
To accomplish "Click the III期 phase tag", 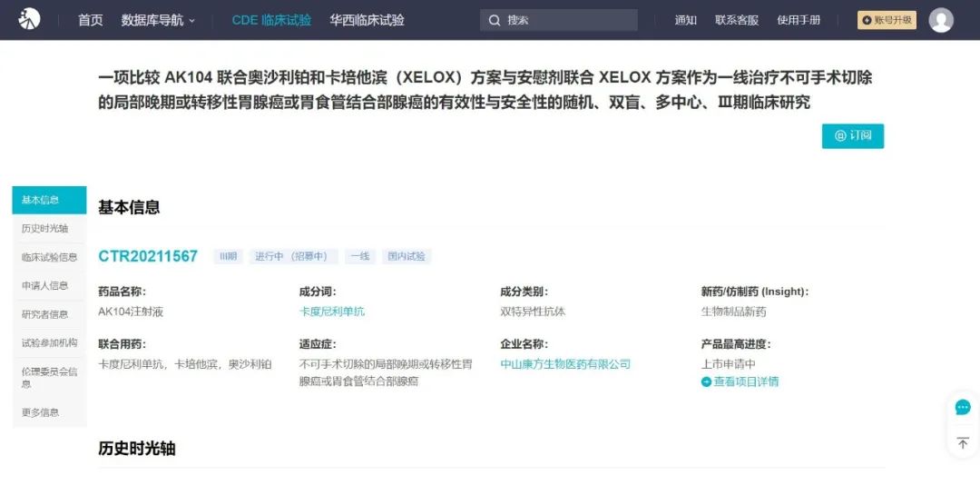I will click(x=228, y=257).
